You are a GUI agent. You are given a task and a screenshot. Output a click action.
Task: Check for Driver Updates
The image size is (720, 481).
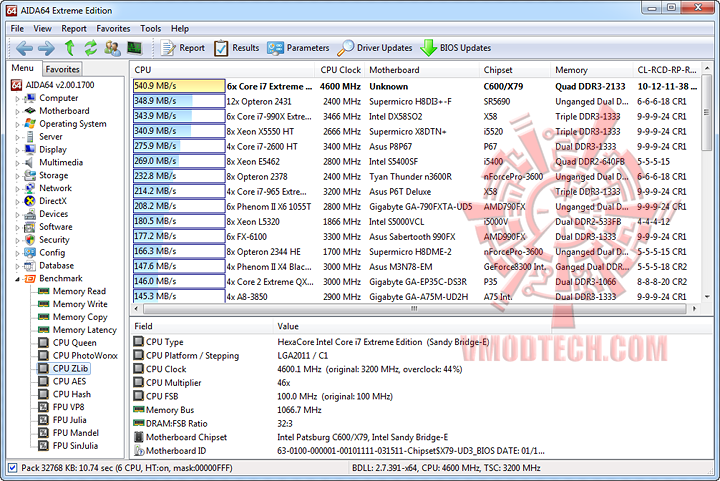click(375, 48)
